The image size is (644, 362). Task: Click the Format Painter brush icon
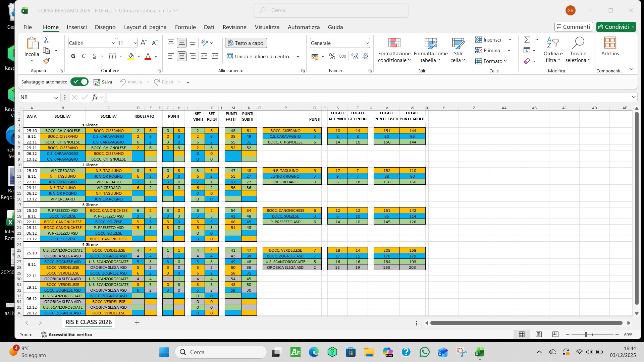pos(46,61)
